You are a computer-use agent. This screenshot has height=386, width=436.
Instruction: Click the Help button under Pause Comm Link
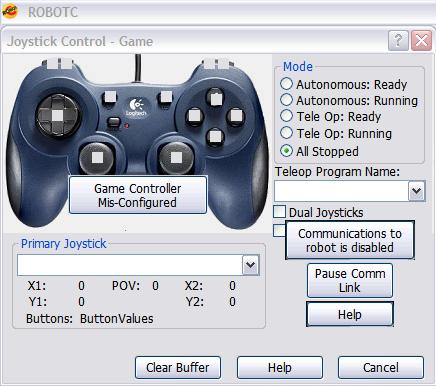click(350, 314)
